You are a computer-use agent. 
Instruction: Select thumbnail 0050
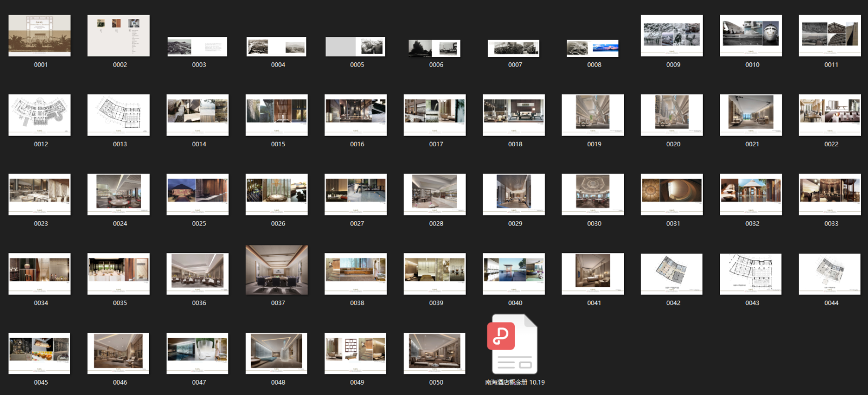435,353
